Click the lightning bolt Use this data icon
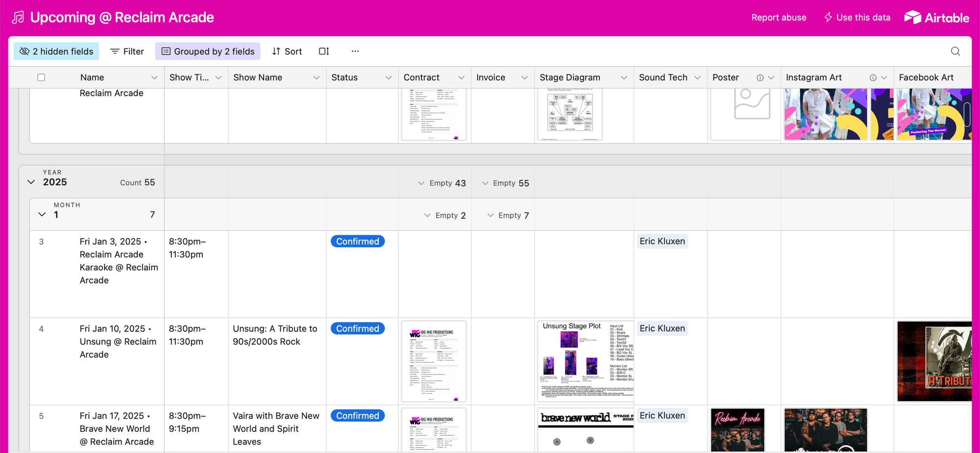Screen dimensions: 980x453 [x=828, y=18]
